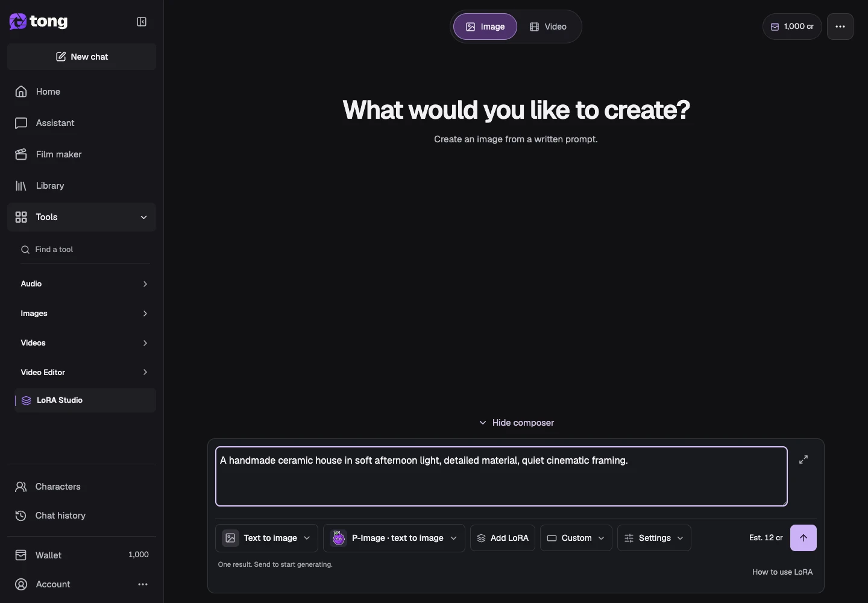Click the 1,000 cr credits button
868x603 pixels.
pyautogui.click(x=792, y=27)
